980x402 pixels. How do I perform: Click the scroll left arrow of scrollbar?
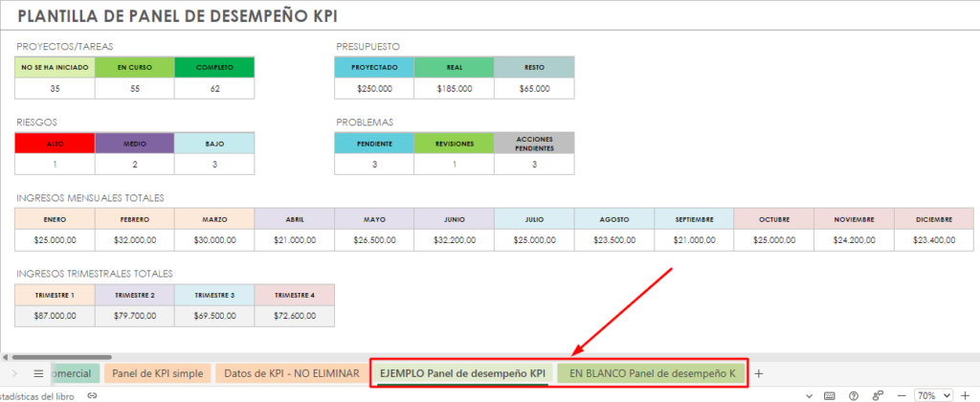click(5, 358)
